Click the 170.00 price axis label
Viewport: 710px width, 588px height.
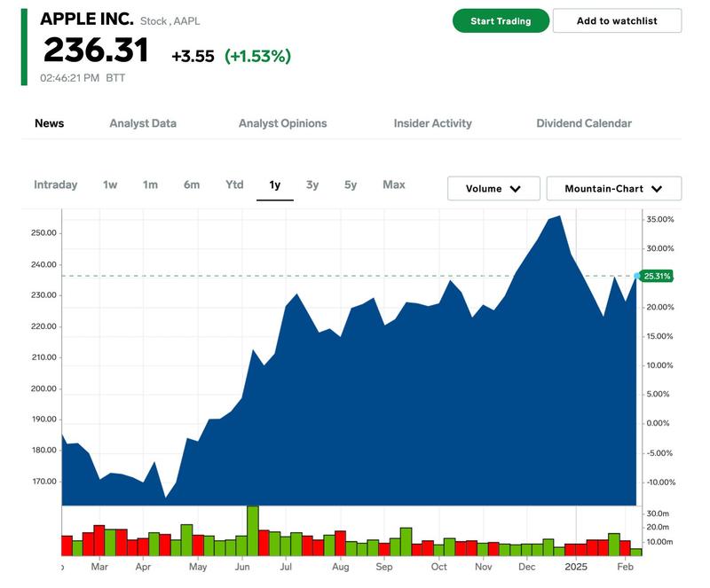[x=44, y=482]
